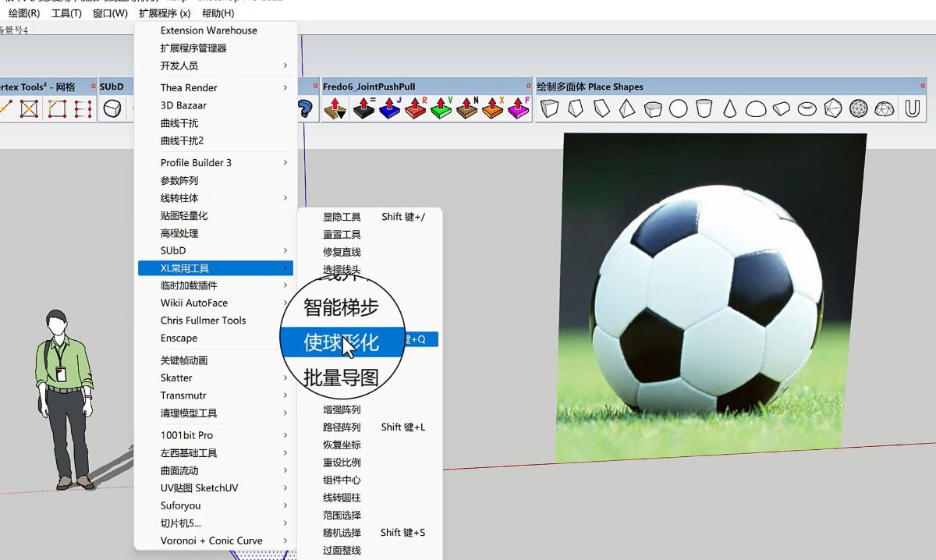Select 路径阵列 in the XL submenu
The height and width of the screenshot is (560, 936).
pos(370,427)
